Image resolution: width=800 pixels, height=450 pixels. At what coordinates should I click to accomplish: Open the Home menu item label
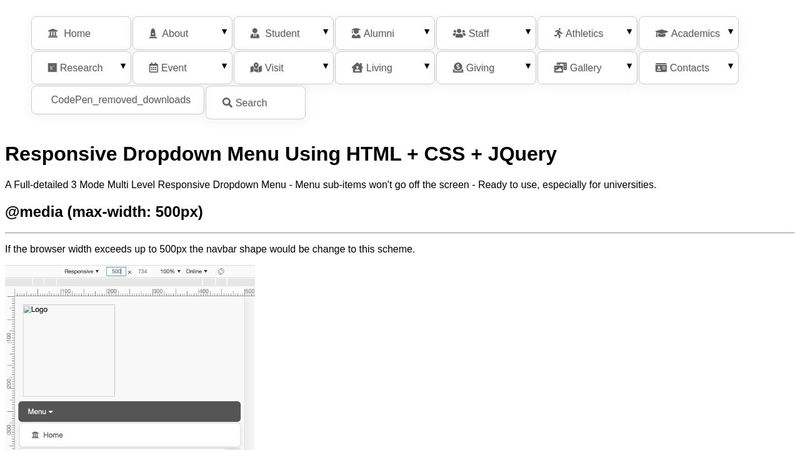coord(77,34)
